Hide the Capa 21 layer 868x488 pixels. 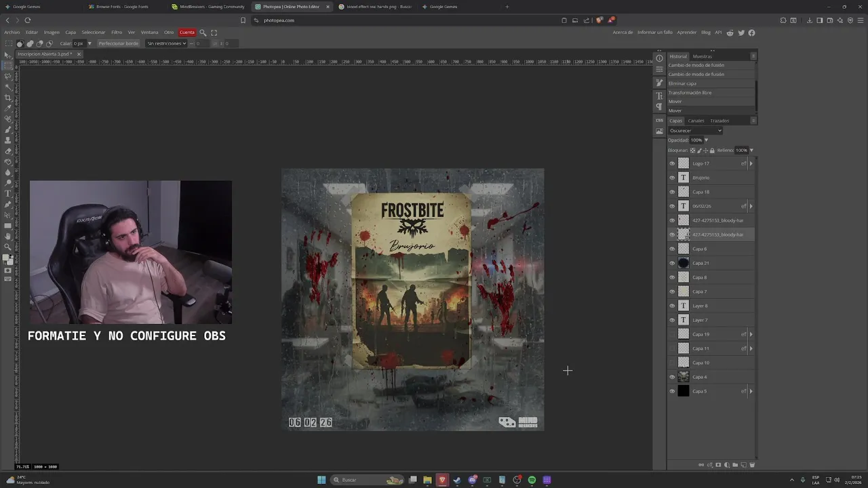tap(672, 263)
